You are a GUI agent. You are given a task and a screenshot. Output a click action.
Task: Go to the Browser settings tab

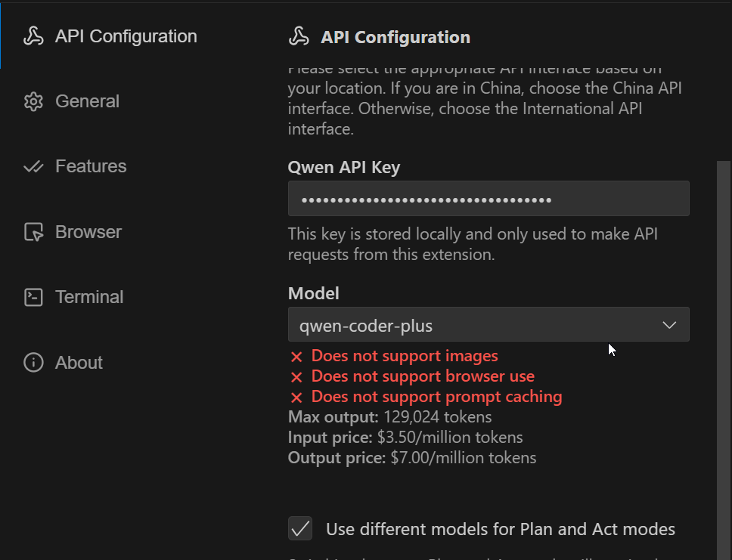(88, 232)
